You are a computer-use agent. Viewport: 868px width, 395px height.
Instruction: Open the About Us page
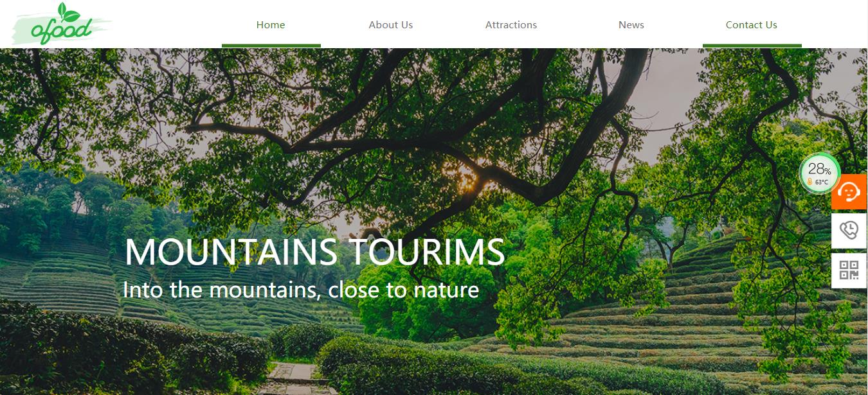click(x=391, y=25)
